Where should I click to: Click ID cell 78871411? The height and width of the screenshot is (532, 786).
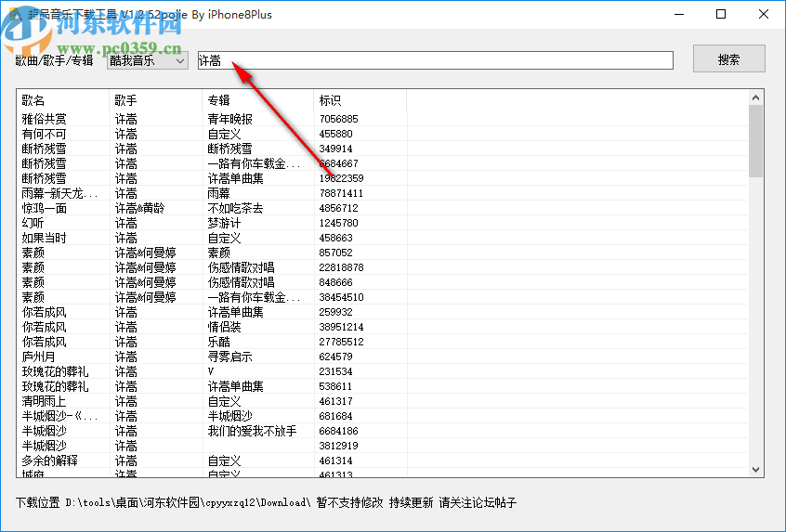click(x=341, y=193)
